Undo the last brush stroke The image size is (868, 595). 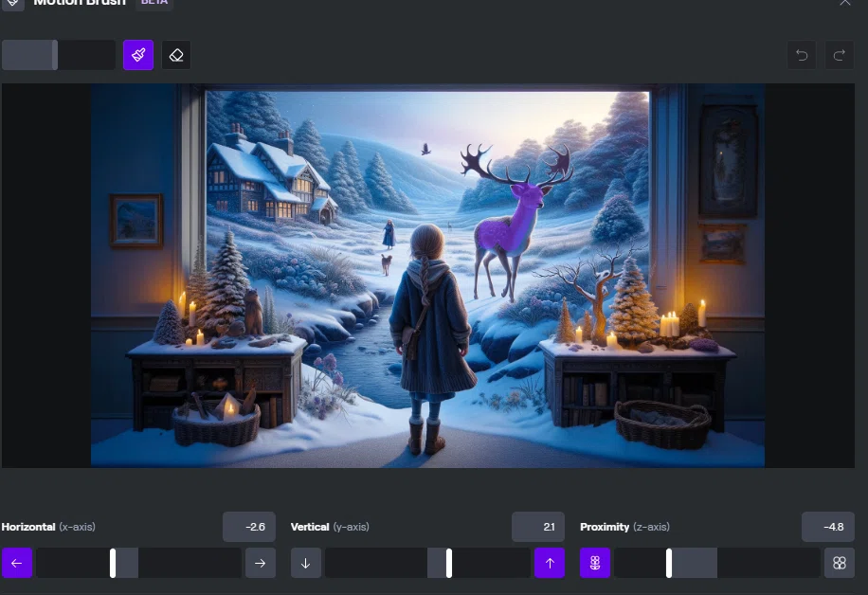point(802,55)
